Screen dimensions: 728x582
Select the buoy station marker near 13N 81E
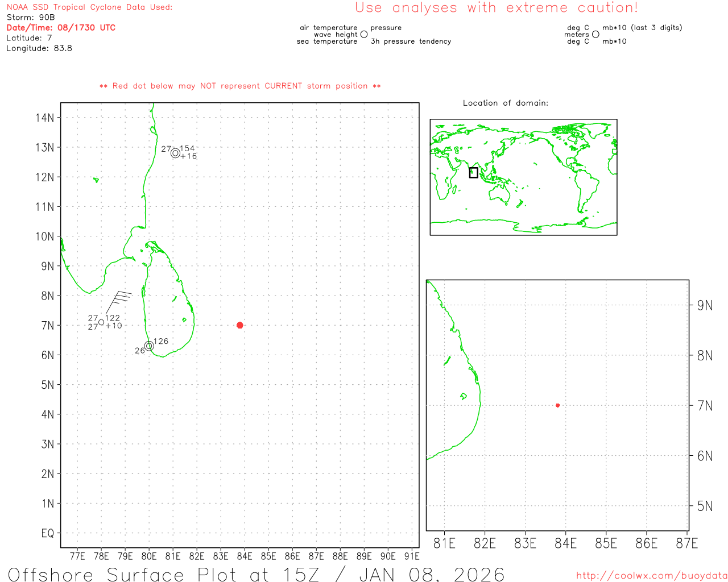point(175,153)
